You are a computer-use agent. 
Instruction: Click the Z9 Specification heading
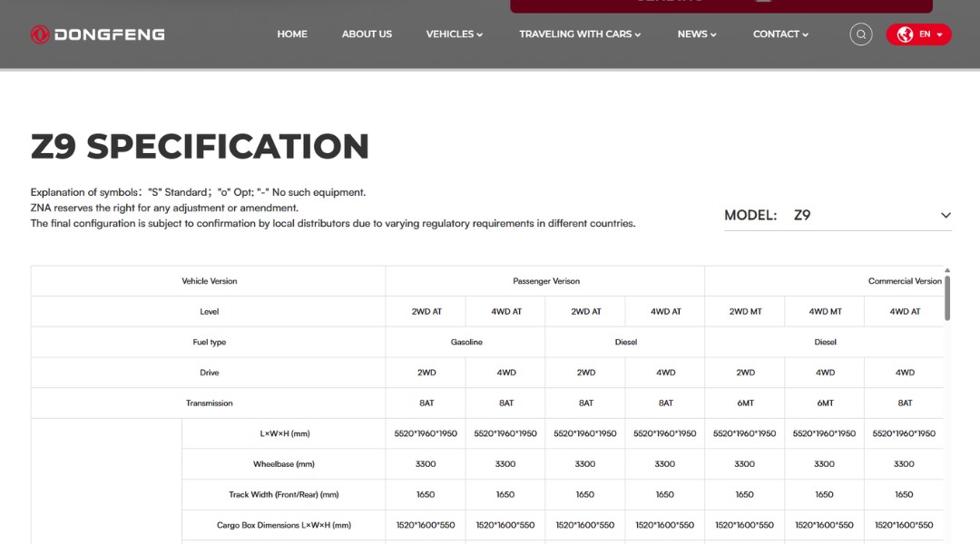pyautogui.click(x=200, y=146)
